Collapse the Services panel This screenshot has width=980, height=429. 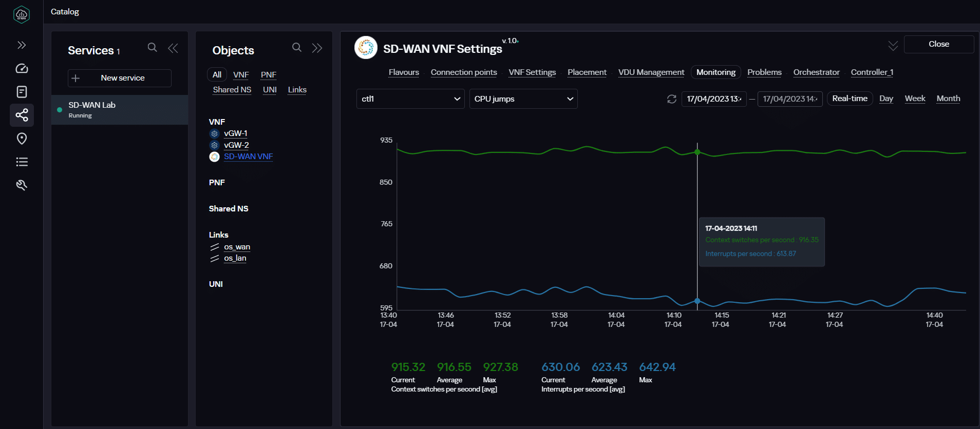point(173,48)
